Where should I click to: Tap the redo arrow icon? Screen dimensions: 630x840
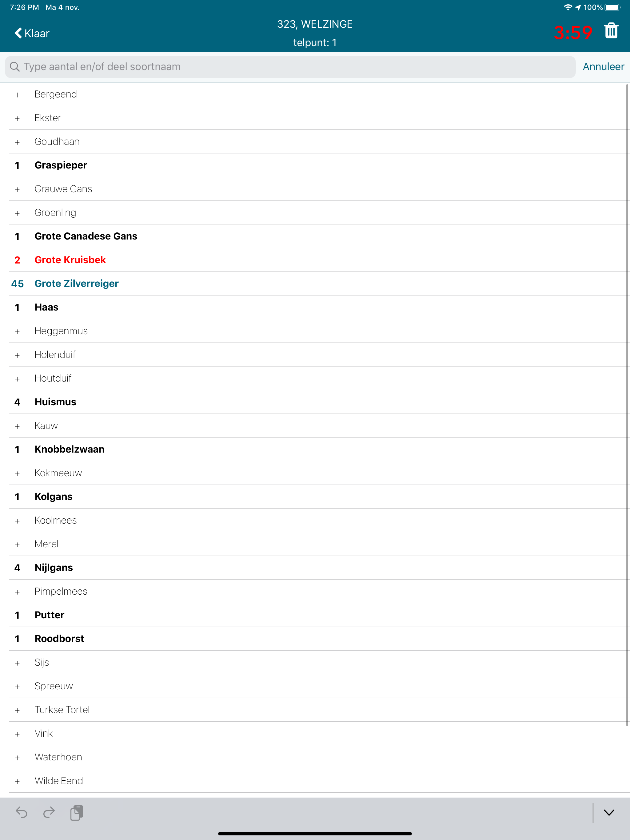pos(49,812)
